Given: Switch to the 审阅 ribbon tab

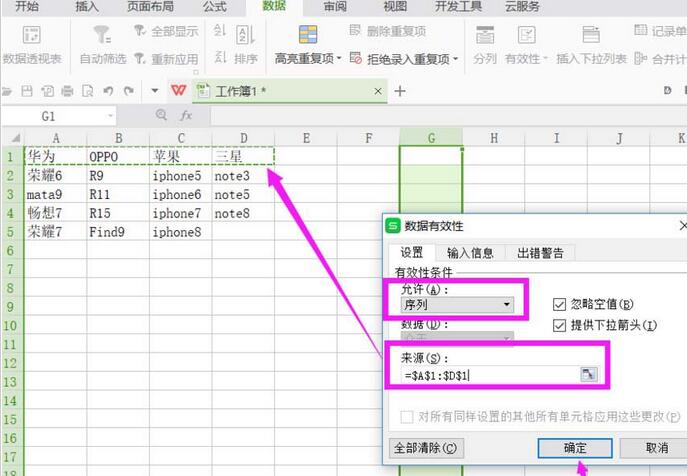Looking at the screenshot, I should [335, 7].
